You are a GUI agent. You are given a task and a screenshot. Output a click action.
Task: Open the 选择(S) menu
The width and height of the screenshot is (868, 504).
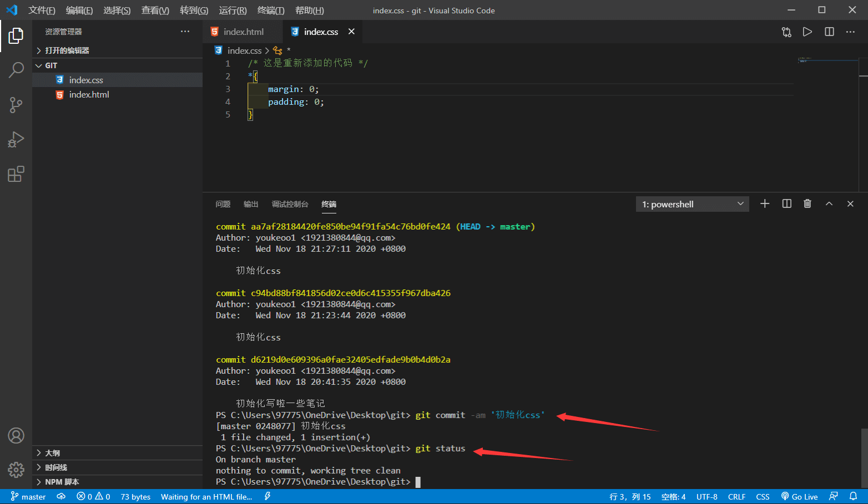coord(117,11)
